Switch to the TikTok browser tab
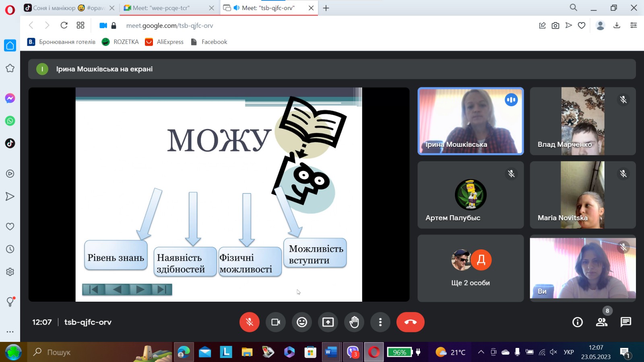The height and width of the screenshot is (362, 644). 64,8
